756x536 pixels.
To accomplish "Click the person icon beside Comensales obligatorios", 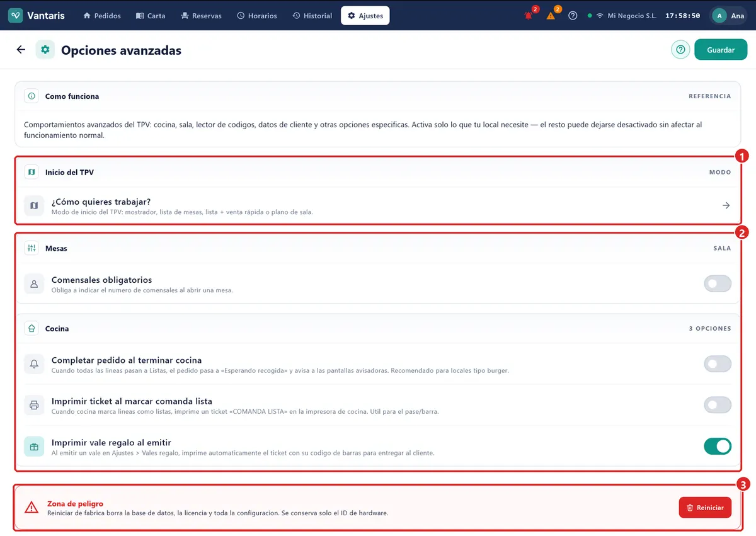I will [34, 284].
